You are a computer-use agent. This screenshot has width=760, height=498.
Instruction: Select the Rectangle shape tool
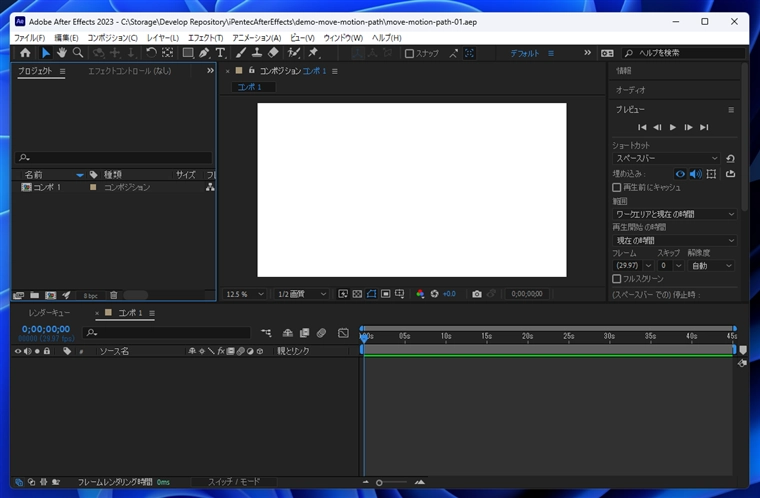click(x=188, y=53)
